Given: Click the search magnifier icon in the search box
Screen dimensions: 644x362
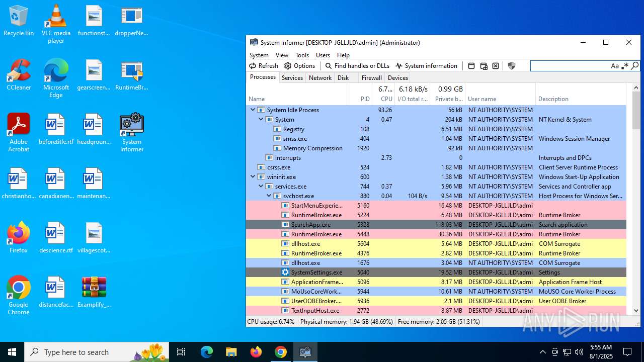Looking at the screenshot, I should tap(635, 66).
